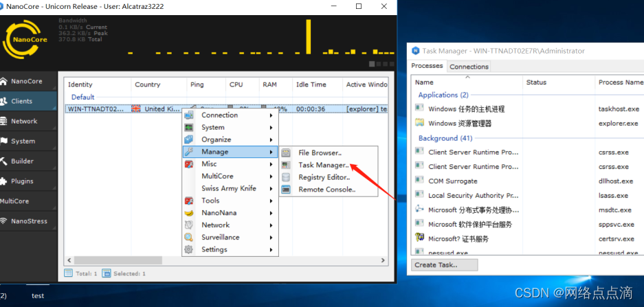Click the horizontal scrollbar thumb in client list
This screenshot has height=307, width=644.
118,260
